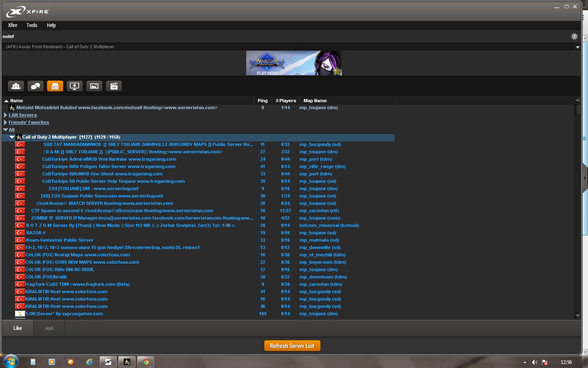Open the status message dropdown arrow
588x368 pixels.
pyautogui.click(x=577, y=47)
